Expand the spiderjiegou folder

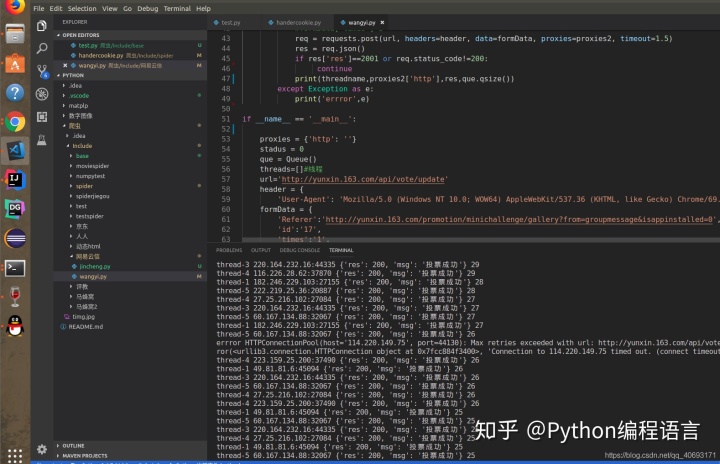(x=92, y=196)
